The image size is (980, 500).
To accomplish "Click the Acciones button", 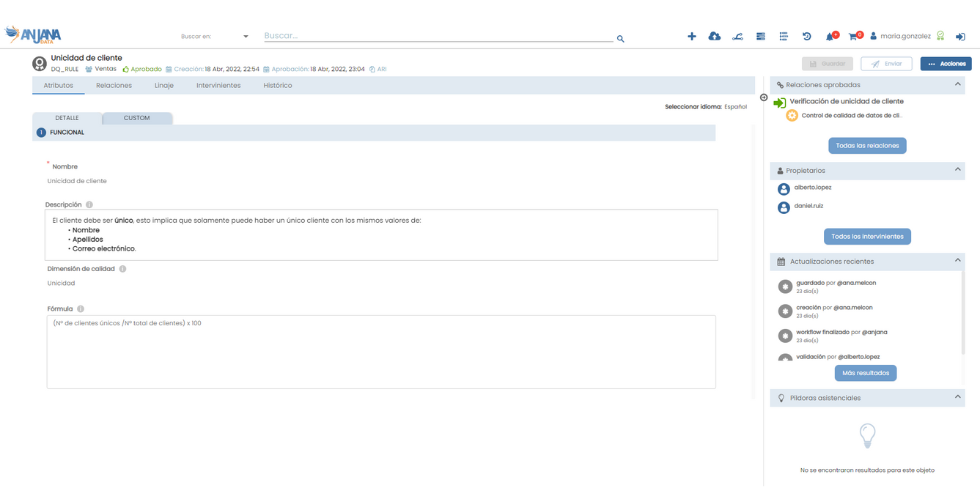I will pos(945,64).
